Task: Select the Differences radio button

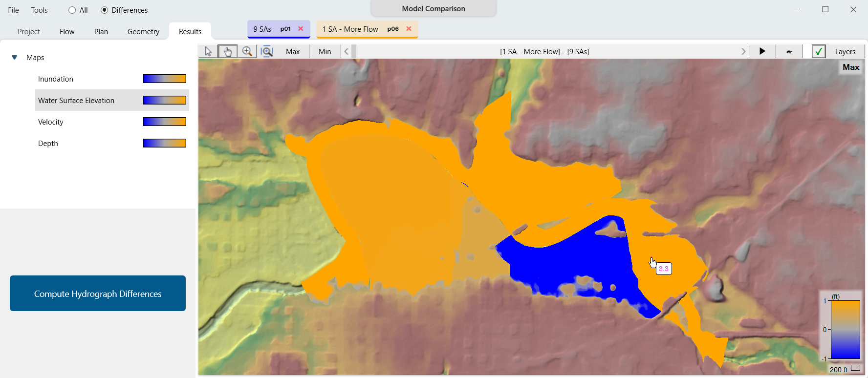Action: (105, 10)
